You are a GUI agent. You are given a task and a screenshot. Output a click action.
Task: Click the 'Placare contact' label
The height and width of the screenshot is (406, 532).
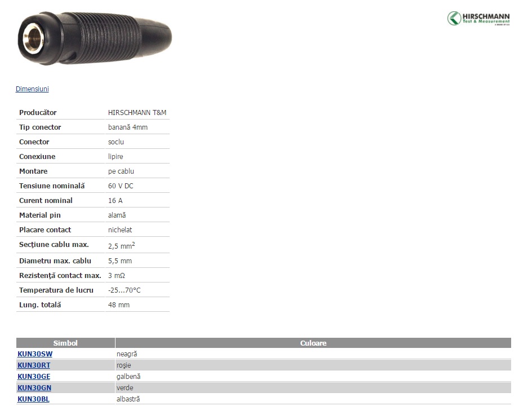pyautogui.click(x=45, y=230)
